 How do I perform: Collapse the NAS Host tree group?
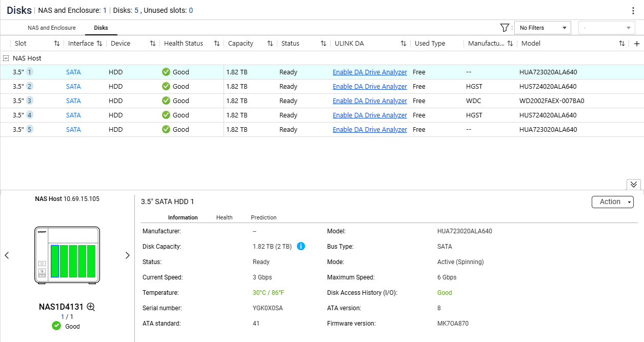[x=6, y=58]
